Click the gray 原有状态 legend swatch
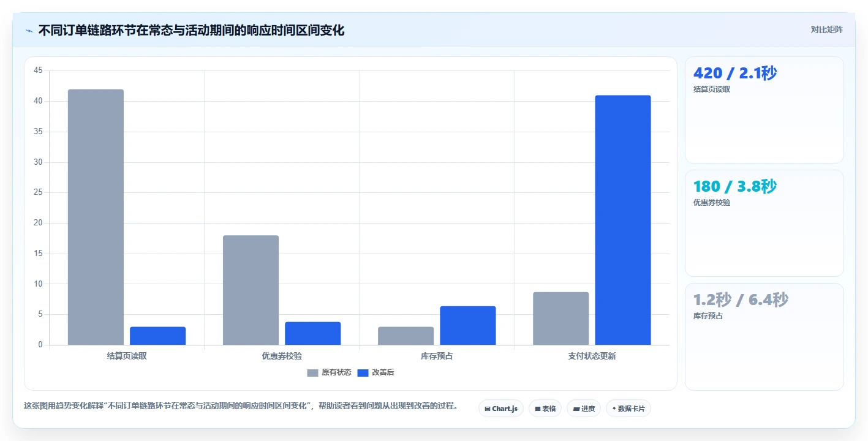This screenshot has width=868, height=441. pyautogui.click(x=312, y=372)
